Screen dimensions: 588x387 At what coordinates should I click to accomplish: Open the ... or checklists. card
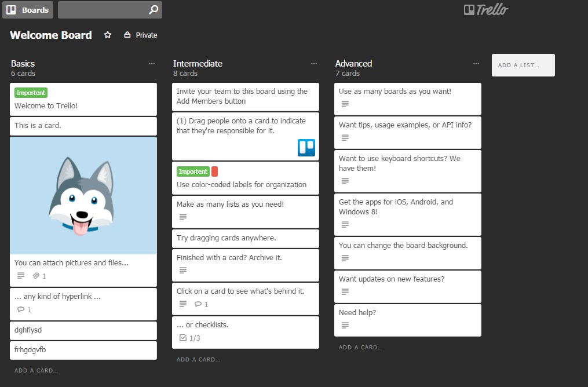[x=245, y=333]
